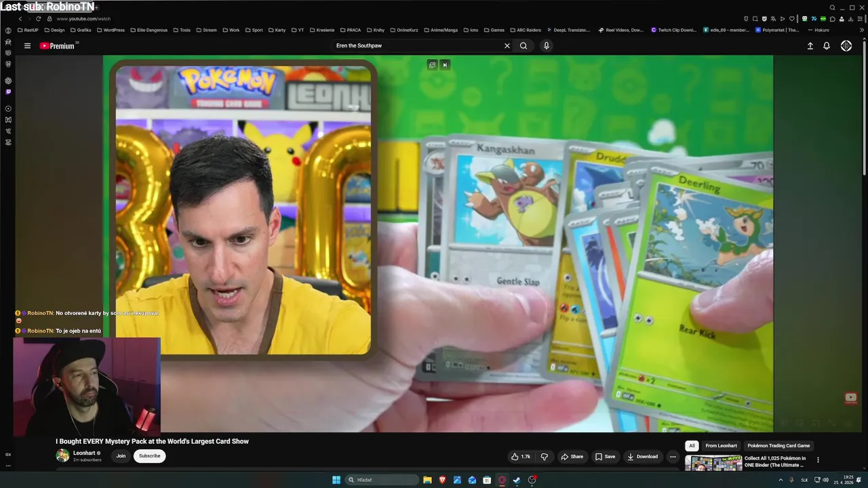The image size is (868, 488).
Task: Open the Hokuro bookmark
Action: coord(818,30)
